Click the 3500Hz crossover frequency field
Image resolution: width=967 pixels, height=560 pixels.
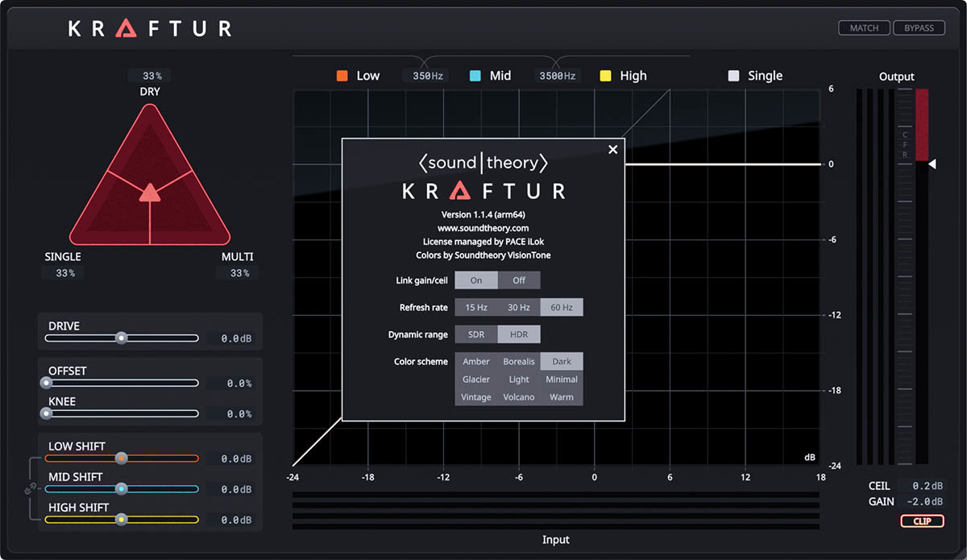[x=558, y=76]
